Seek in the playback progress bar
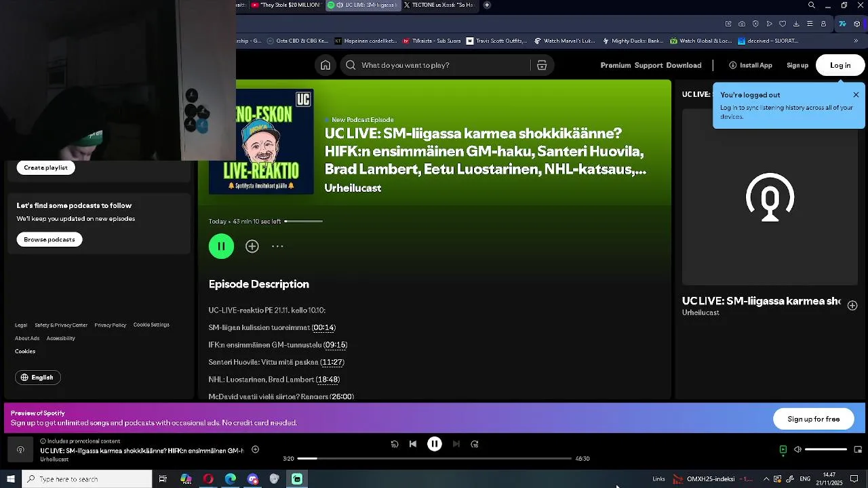This screenshot has height=488, width=868. pos(435,459)
